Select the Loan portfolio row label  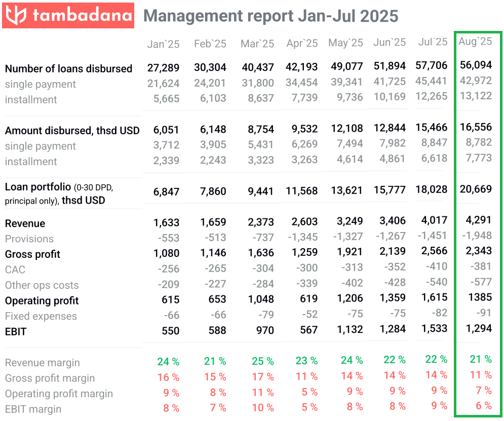point(59,194)
